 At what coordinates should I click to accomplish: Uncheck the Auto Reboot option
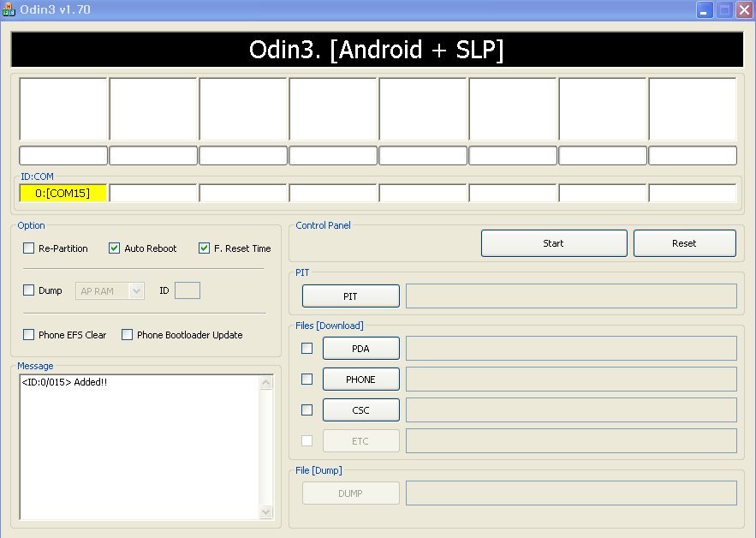tap(114, 248)
